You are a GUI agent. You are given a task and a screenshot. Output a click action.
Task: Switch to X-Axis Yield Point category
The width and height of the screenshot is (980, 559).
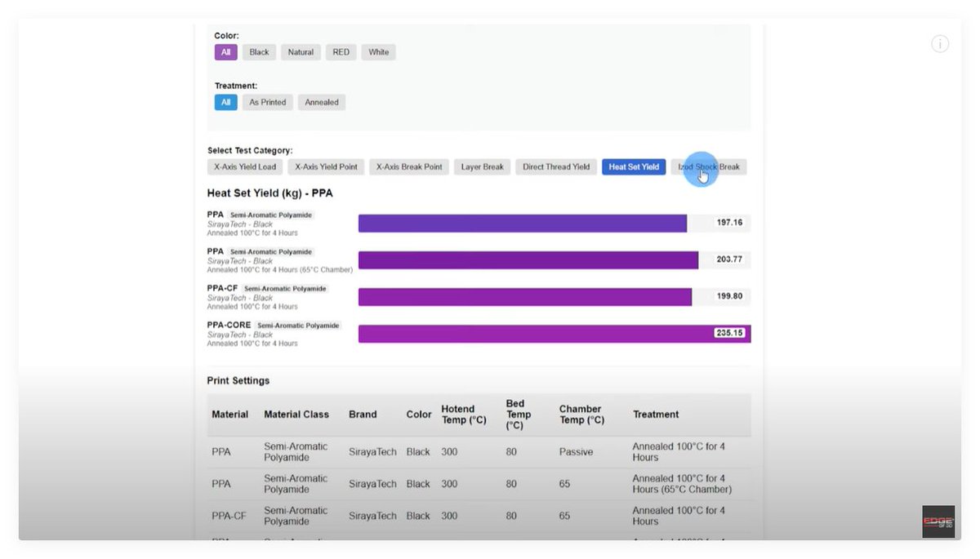pos(327,166)
